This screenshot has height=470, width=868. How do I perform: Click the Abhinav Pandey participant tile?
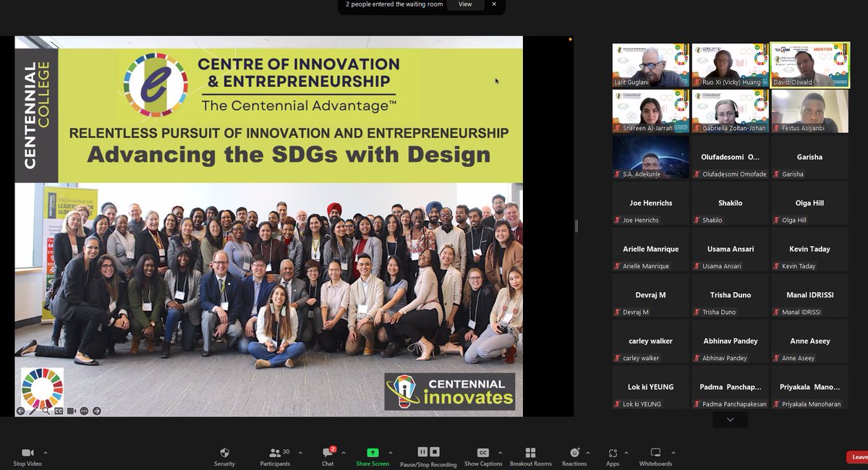click(730, 341)
